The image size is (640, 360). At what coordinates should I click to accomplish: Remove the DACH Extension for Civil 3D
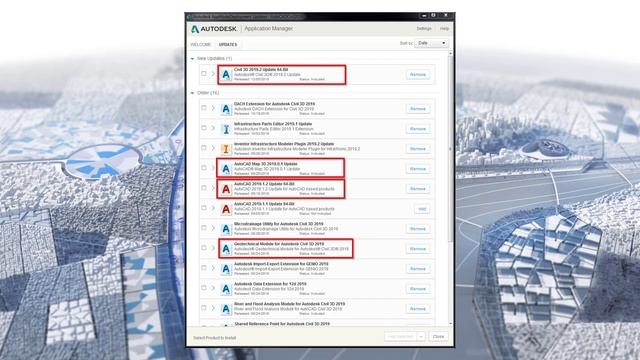pyautogui.click(x=418, y=109)
